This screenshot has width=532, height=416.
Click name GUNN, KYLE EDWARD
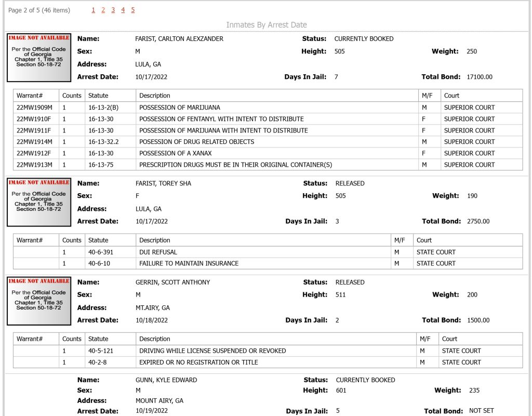click(166, 380)
